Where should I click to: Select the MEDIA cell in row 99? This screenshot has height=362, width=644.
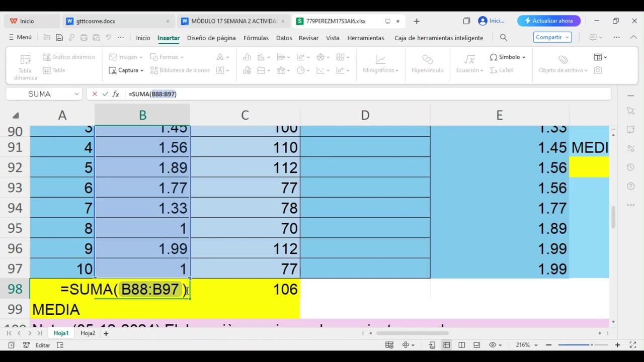tap(62, 309)
